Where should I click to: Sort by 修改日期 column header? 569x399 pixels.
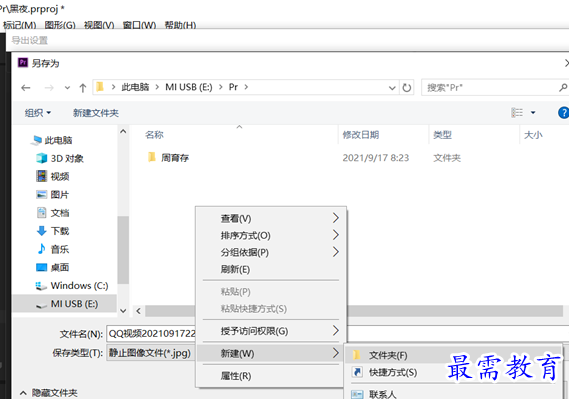click(361, 135)
